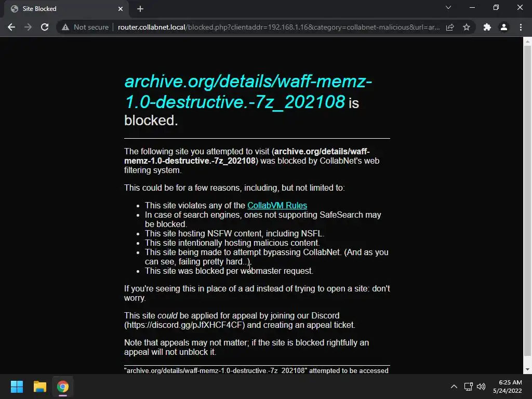Image resolution: width=532 pixels, height=399 pixels.
Task: Click 'This site was blocked per webmaster request'
Action: pos(229,271)
